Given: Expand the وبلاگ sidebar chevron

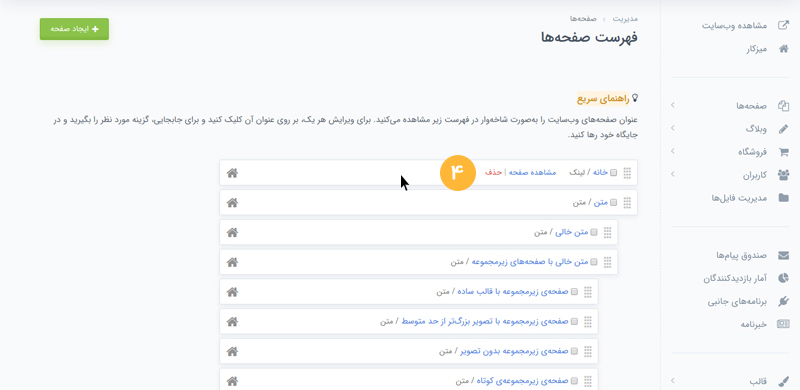Looking at the screenshot, I should point(672,129).
